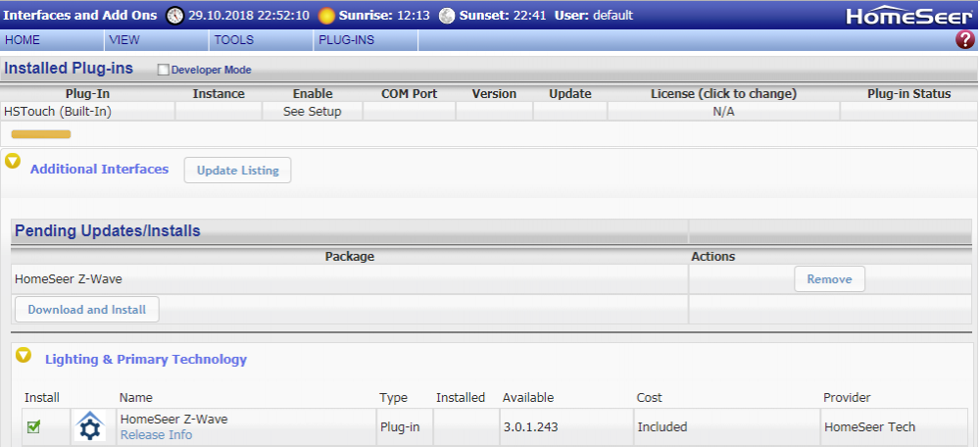Open the help question mark icon

[x=964, y=39]
